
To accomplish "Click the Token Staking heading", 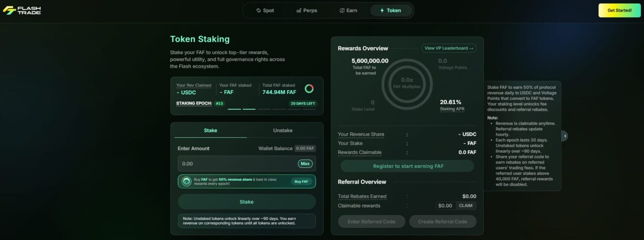I will (x=200, y=39).
